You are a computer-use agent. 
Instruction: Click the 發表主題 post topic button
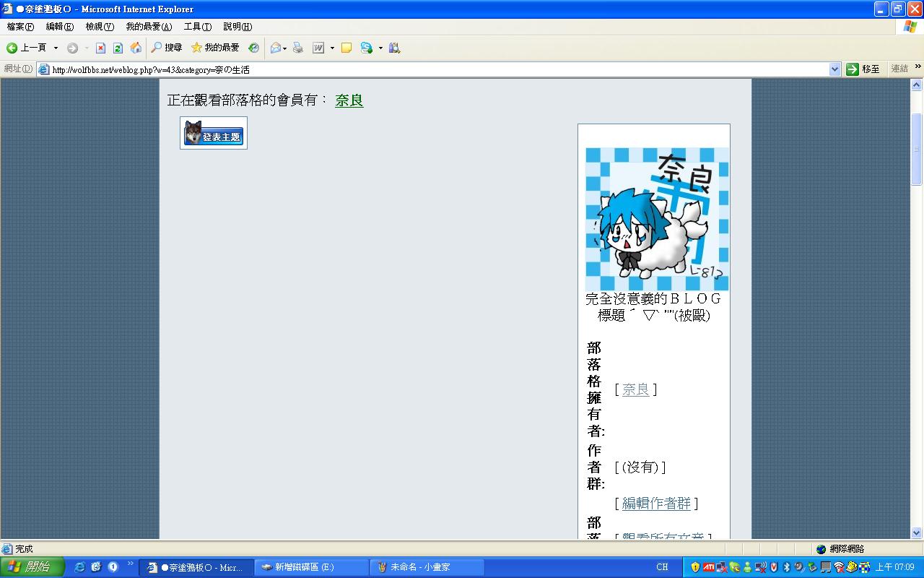click(x=214, y=133)
